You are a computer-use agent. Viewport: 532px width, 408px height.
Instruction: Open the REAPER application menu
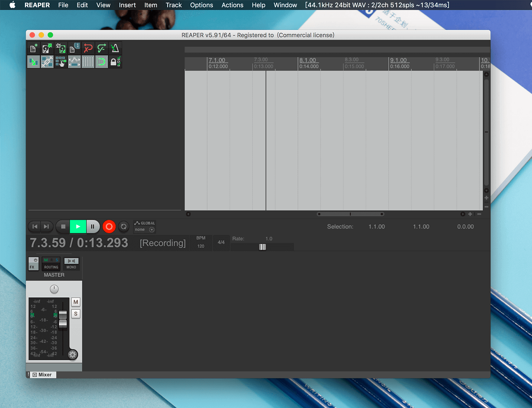point(37,5)
